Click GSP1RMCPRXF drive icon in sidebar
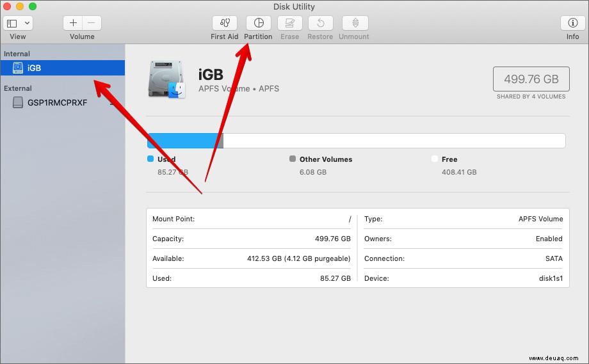Screen dimensions: 589x364 coord(18,102)
